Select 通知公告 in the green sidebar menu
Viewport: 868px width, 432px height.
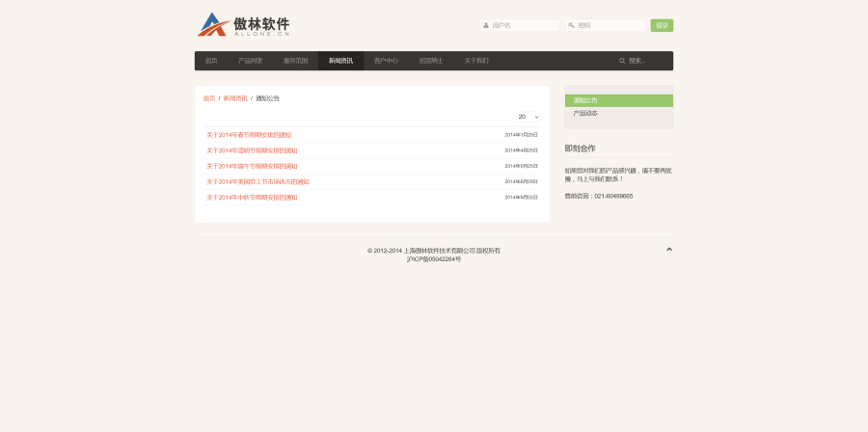(619, 100)
